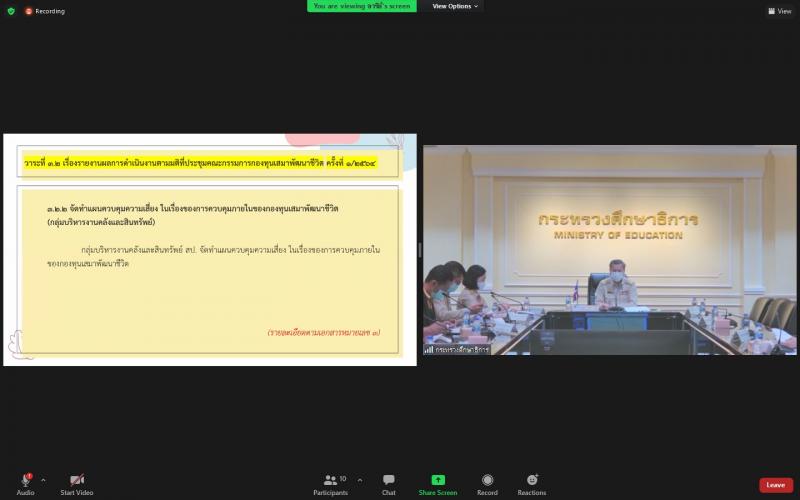Image resolution: width=800 pixels, height=500 pixels.
Task: Click the green Share Screen button
Action: click(x=438, y=484)
